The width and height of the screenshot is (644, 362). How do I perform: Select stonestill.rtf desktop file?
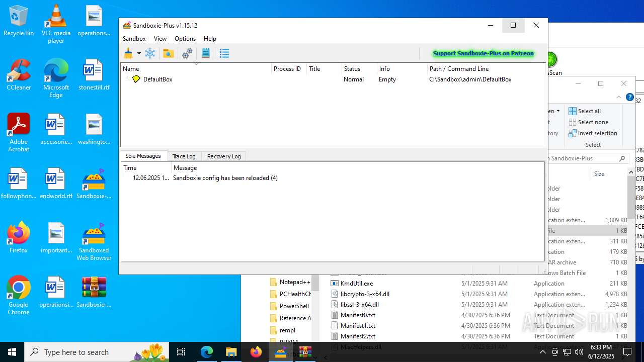coord(94,75)
